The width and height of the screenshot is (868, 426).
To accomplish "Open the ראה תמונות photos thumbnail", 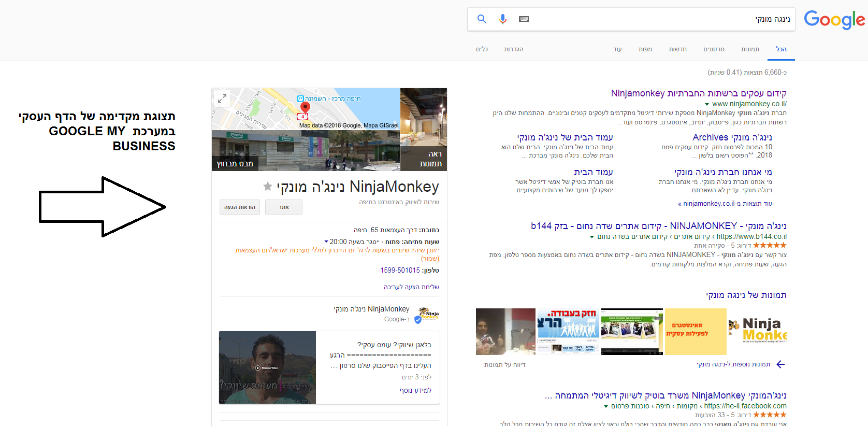I will coord(424,130).
